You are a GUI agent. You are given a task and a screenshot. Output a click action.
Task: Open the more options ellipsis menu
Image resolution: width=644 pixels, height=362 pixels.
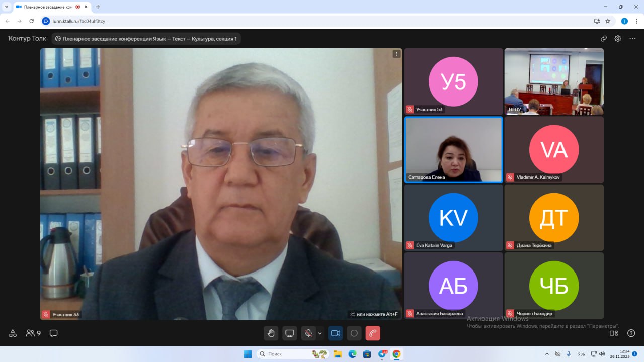(632, 39)
